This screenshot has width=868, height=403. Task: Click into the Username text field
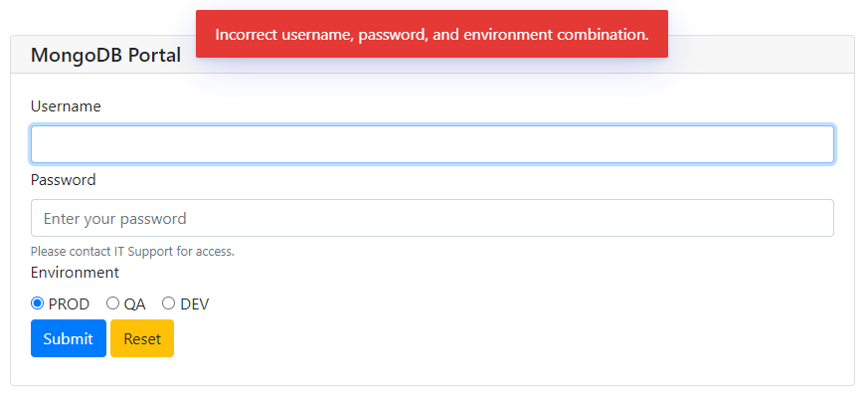pyautogui.click(x=432, y=144)
